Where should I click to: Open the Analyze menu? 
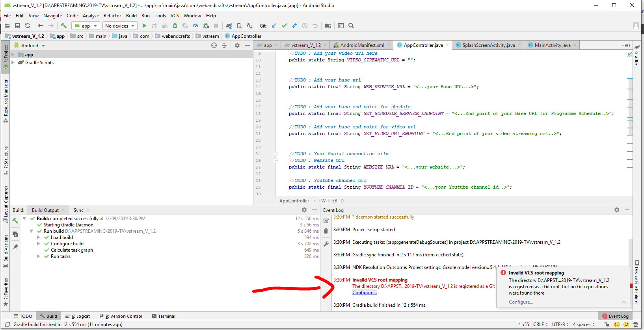(91, 16)
